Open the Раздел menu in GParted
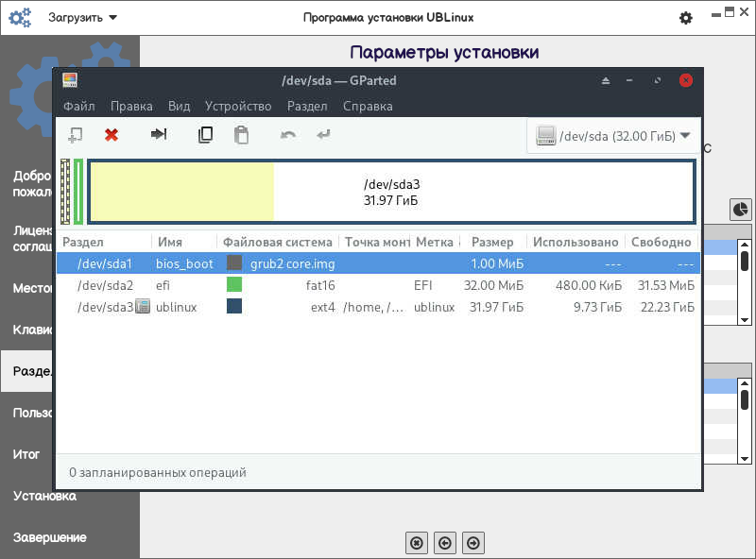The height and width of the screenshot is (559, 756). click(307, 106)
